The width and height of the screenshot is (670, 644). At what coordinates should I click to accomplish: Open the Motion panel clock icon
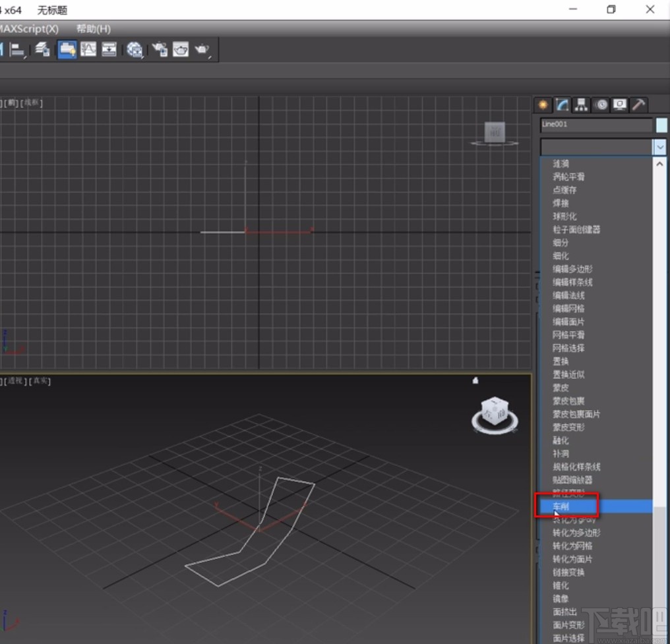(601, 105)
